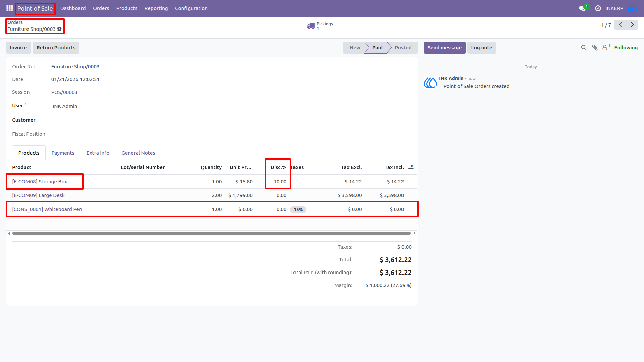
Task: Open optional columns adjust icon
Action: 411,167
